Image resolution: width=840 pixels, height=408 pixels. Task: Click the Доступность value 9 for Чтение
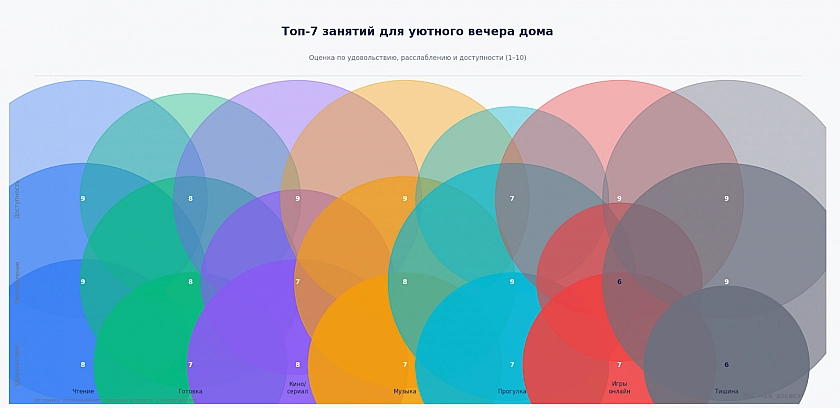click(x=83, y=199)
